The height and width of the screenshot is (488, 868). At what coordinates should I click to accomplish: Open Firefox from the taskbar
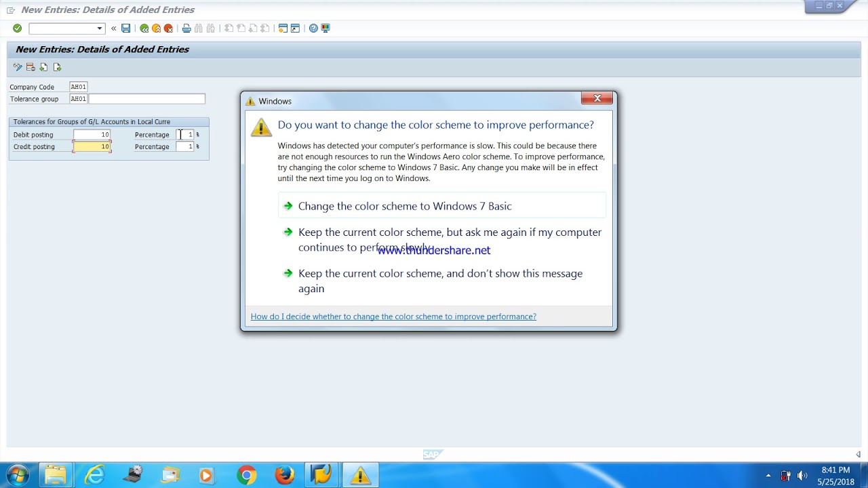(284, 475)
